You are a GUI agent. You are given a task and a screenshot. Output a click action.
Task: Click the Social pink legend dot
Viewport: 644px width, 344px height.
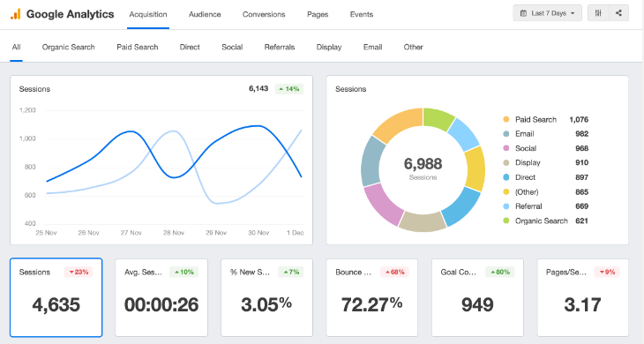tap(506, 148)
